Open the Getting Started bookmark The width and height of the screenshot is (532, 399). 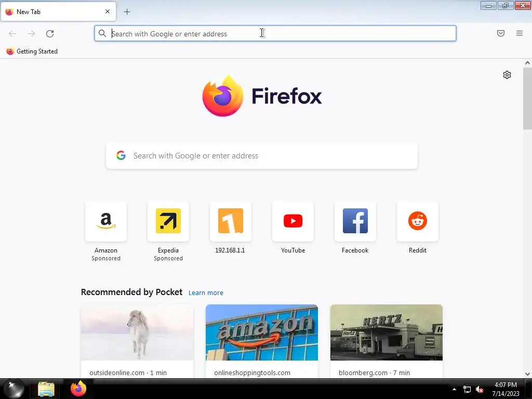pyautogui.click(x=32, y=51)
